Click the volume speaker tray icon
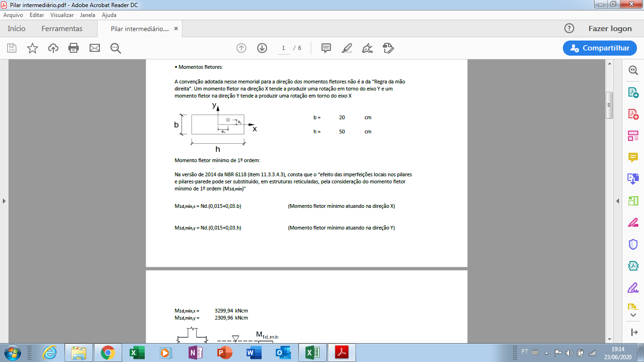 coord(570,353)
